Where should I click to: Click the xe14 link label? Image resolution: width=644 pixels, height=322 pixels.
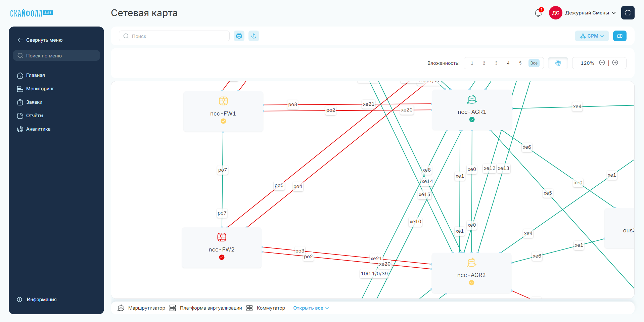click(x=427, y=181)
